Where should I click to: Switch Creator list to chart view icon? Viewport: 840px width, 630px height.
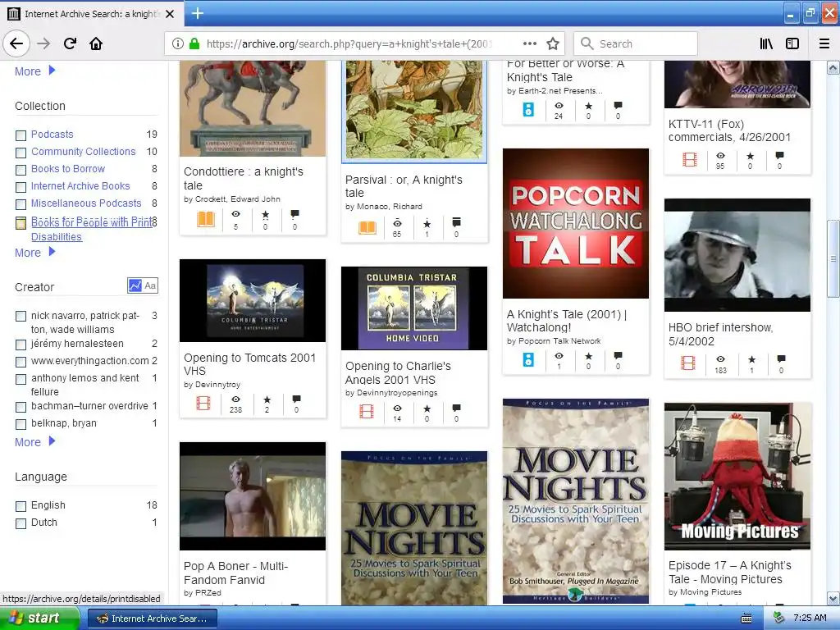coord(135,285)
